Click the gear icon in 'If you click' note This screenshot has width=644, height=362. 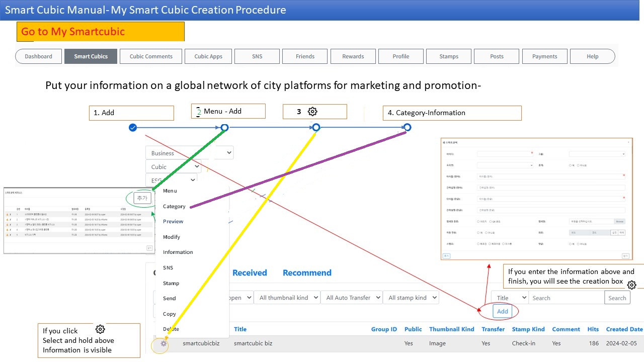pos(100,329)
